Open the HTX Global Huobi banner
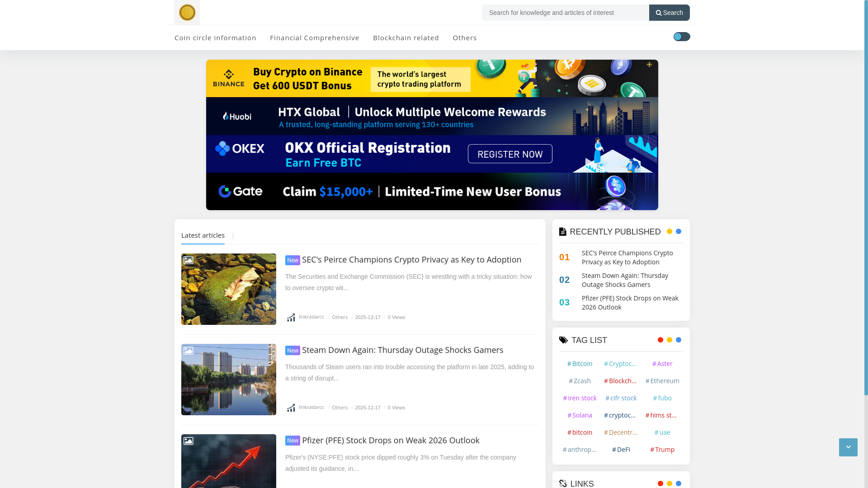 pos(432,116)
